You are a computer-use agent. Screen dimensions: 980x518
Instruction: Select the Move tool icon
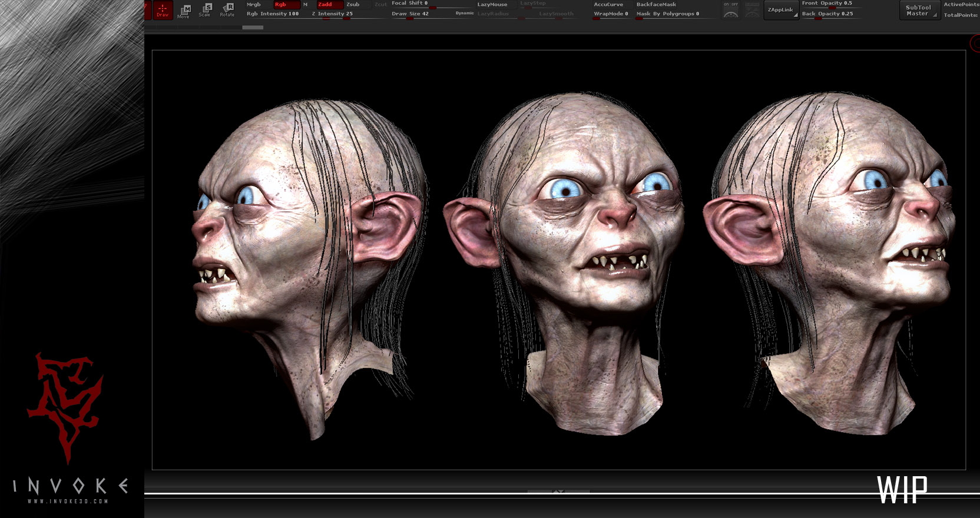tap(184, 11)
